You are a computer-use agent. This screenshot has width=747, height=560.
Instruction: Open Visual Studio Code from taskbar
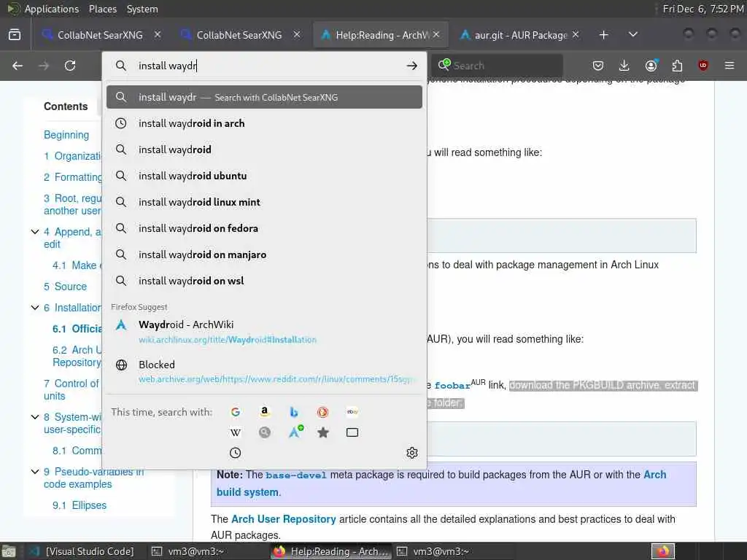[x=82, y=551]
